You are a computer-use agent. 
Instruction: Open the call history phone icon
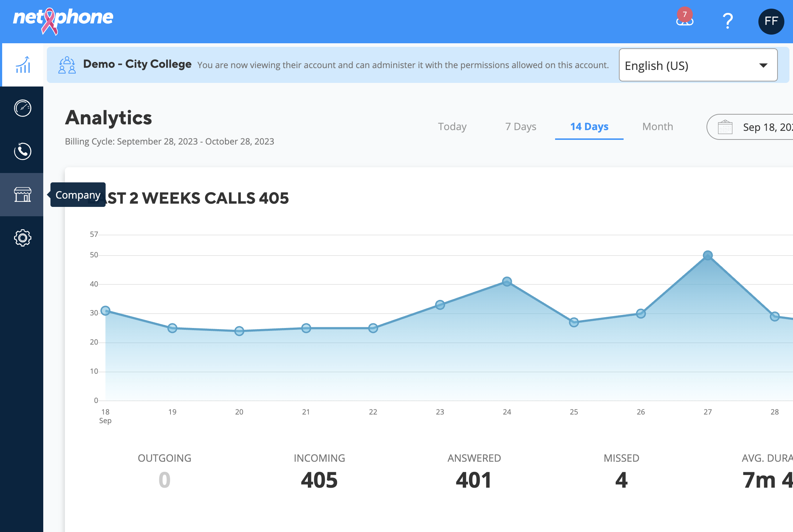[22, 151]
